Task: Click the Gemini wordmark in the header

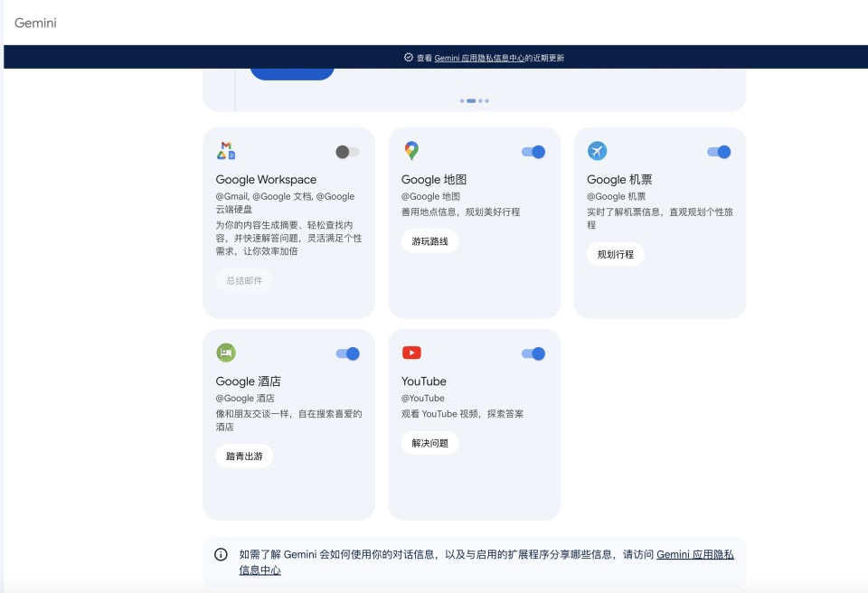Action: click(36, 23)
